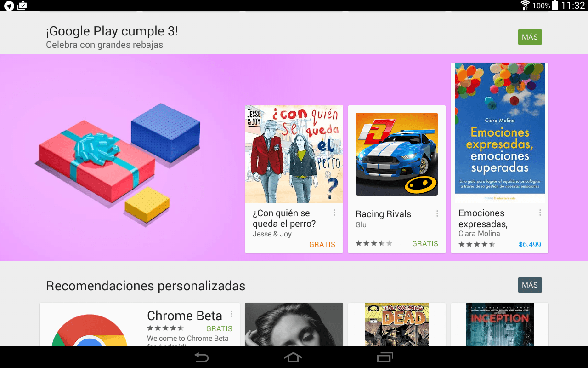Open overflow menu on Emociones expresadas card
The width and height of the screenshot is (588, 368).
click(540, 213)
